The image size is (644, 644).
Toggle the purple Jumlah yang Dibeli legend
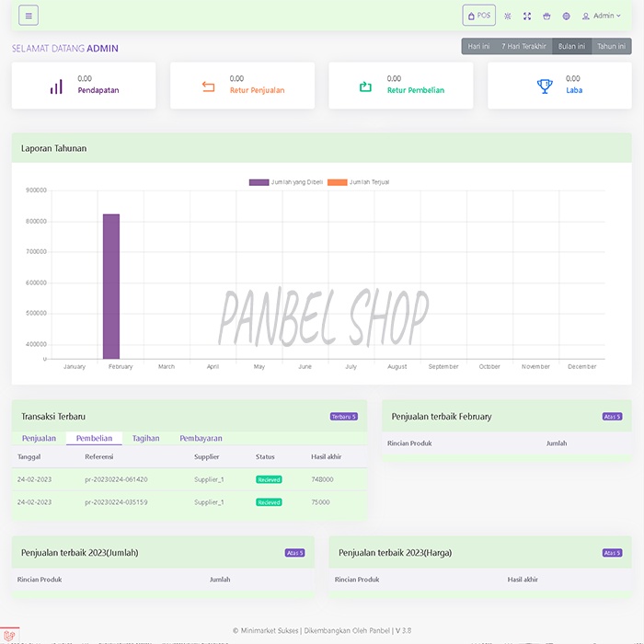(286, 182)
